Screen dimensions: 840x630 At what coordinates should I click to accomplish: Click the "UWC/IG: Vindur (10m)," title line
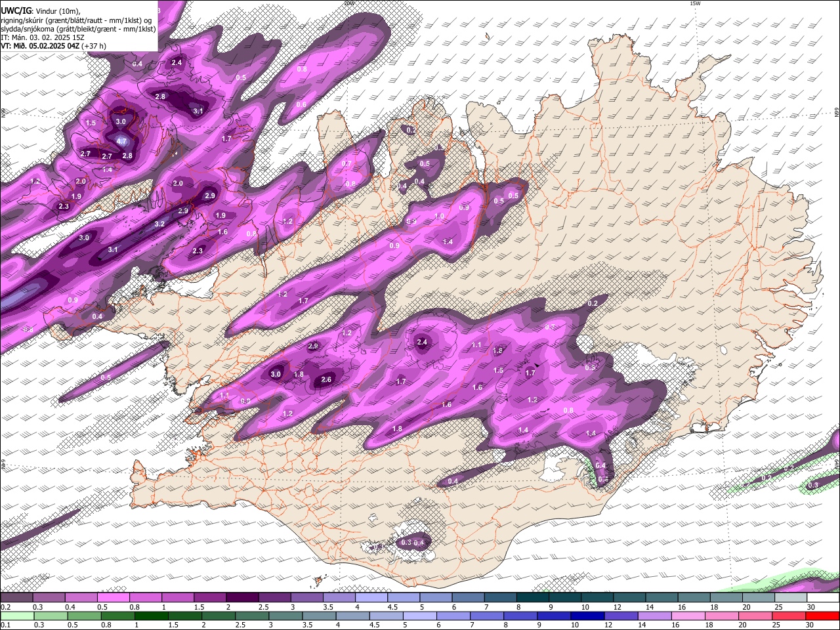[40, 10]
